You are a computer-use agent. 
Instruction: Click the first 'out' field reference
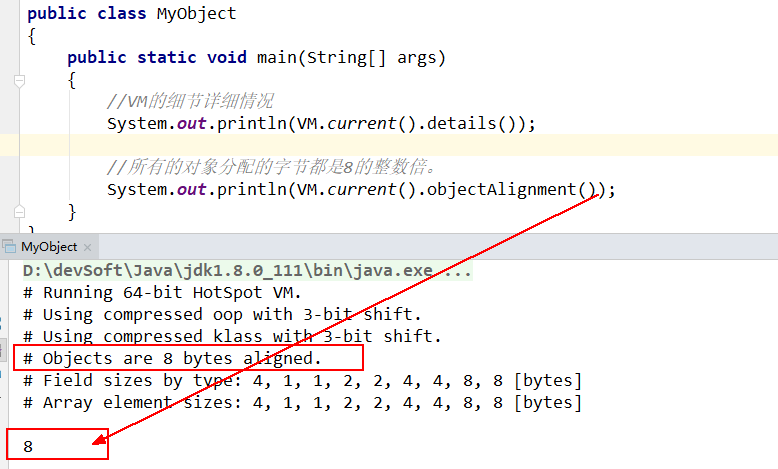(201, 124)
